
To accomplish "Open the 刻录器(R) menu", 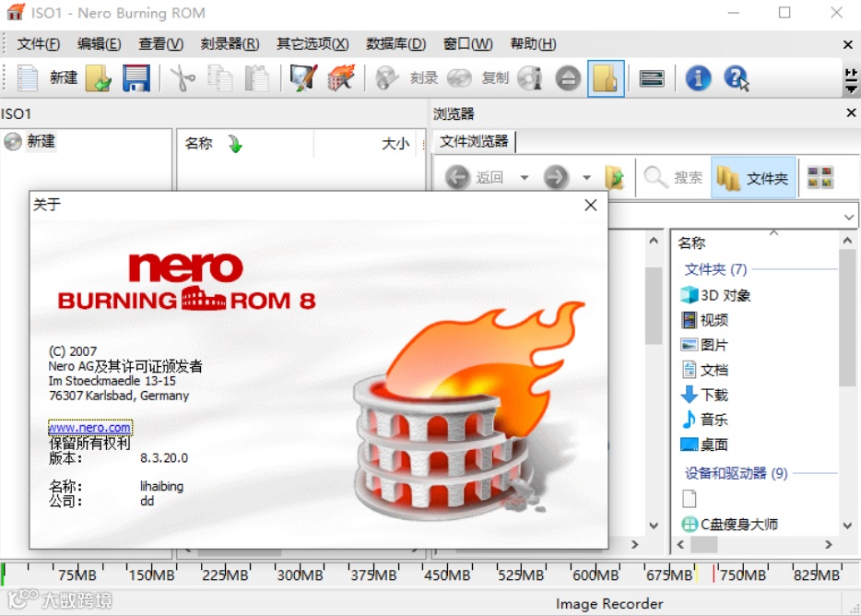I will (230, 44).
